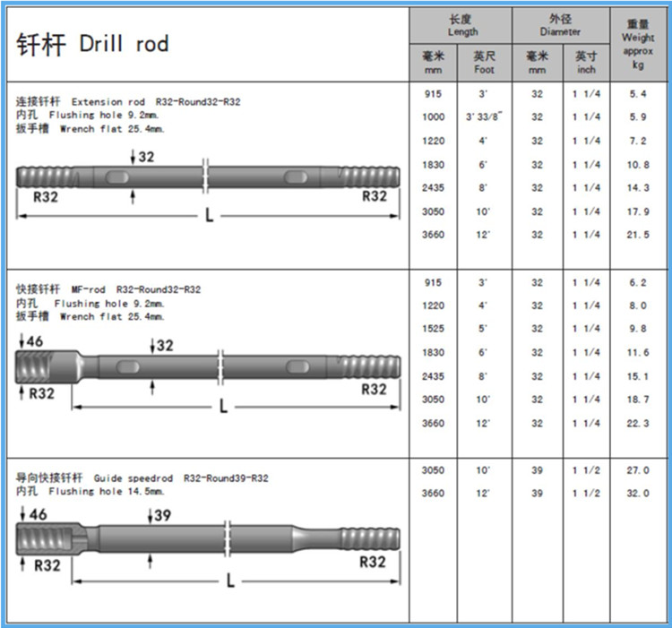Click the Extension rod diagram image
Viewport: 672px width, 628px height.
tap(208, 185)
